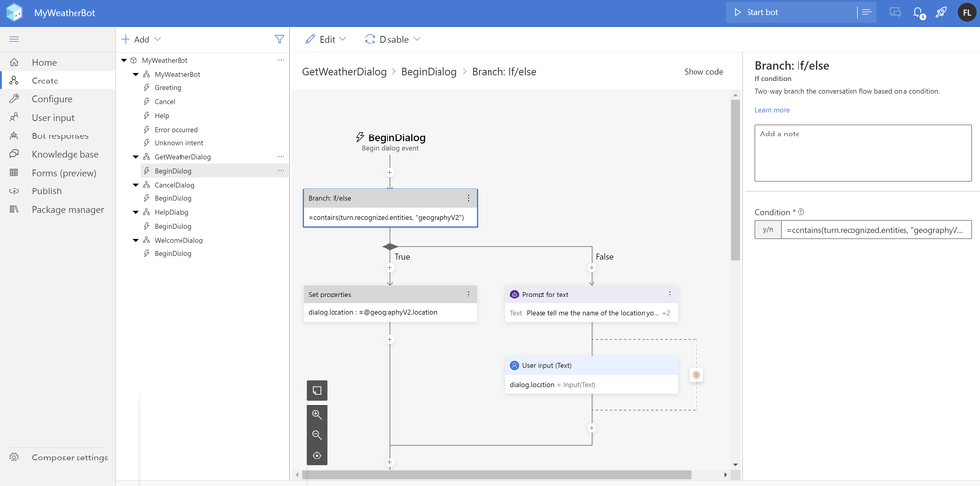Toggle the canvas minimap icon
Viewport: 980px width, 486px height.
[x=317, y=391]
